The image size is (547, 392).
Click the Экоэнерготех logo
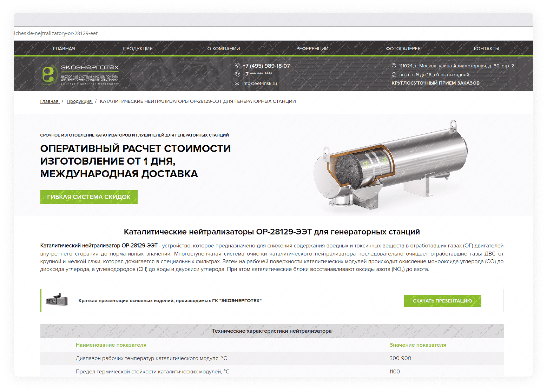tap(80, 74)
